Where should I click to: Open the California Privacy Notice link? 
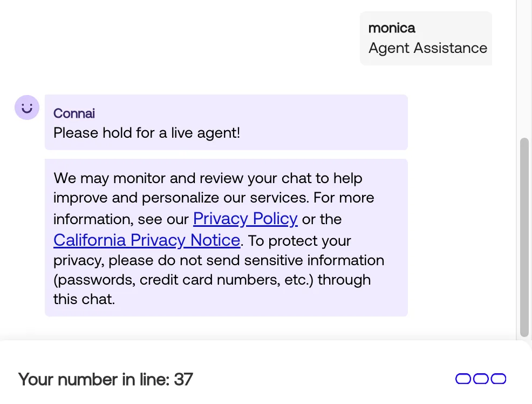tap(146, 240)
